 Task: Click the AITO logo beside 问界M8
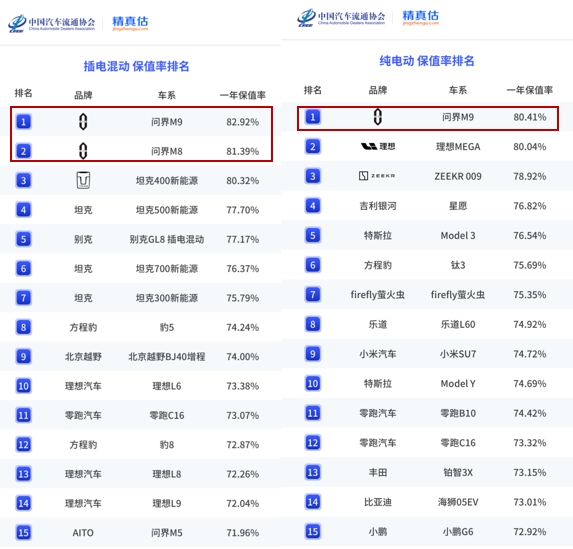coord(83,151)
